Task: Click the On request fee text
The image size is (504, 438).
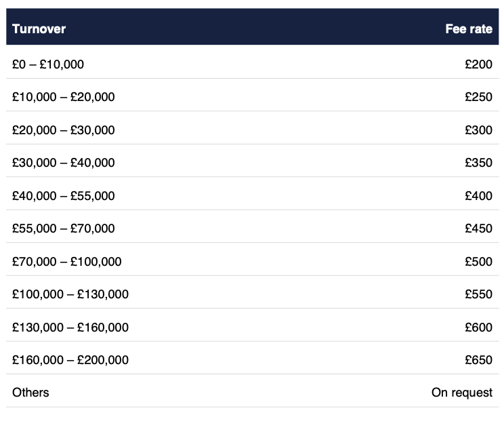Action: point(462,393)
